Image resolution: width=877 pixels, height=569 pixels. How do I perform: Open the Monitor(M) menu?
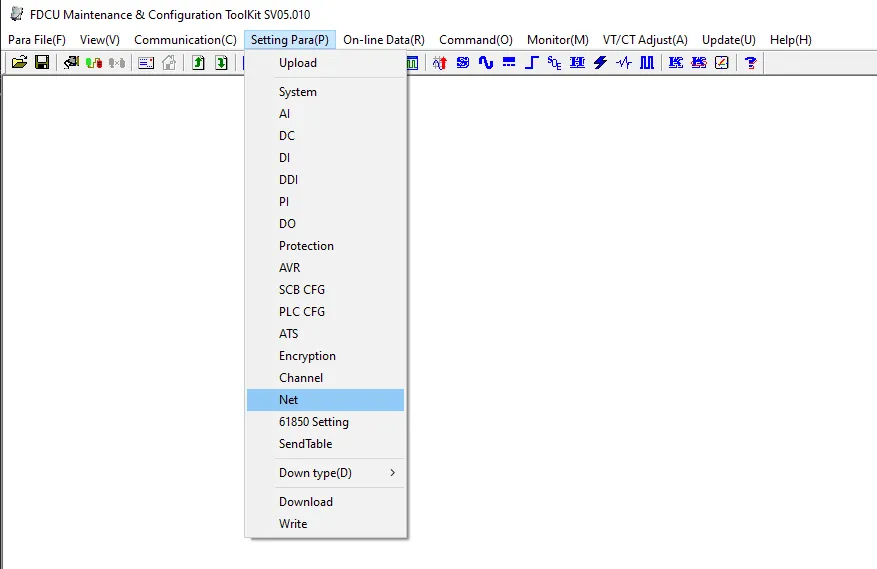pos(558,40)
